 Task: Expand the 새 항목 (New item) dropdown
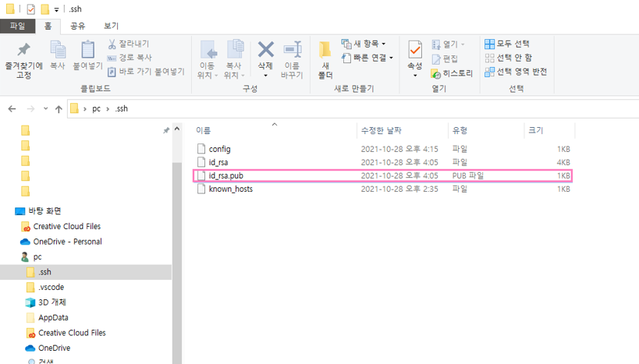pyautogui.click(x=365, y=44)
